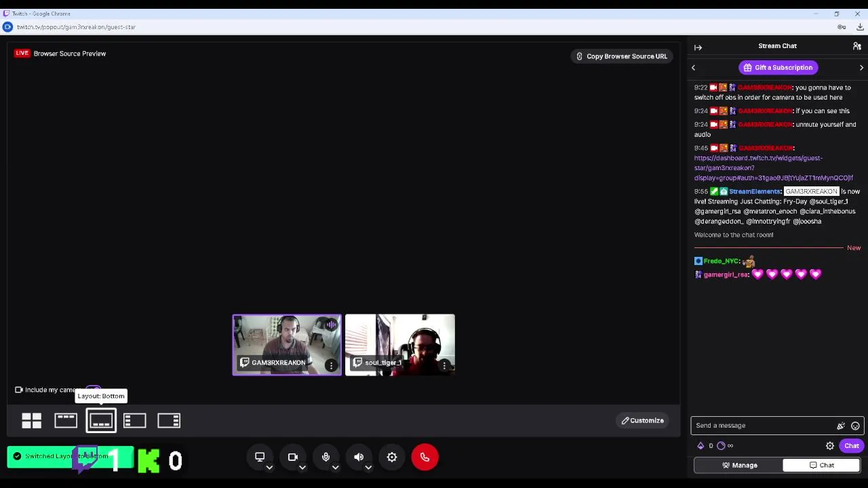This screenshot has width=868, height=488.
Task: Click the address bar URL text
Action: pos(76,27)
